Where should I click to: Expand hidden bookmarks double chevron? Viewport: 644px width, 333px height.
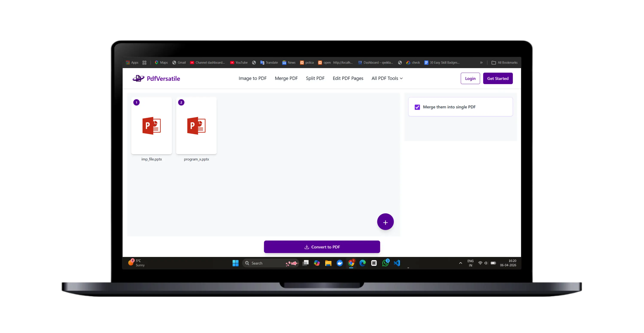[481, 63]
